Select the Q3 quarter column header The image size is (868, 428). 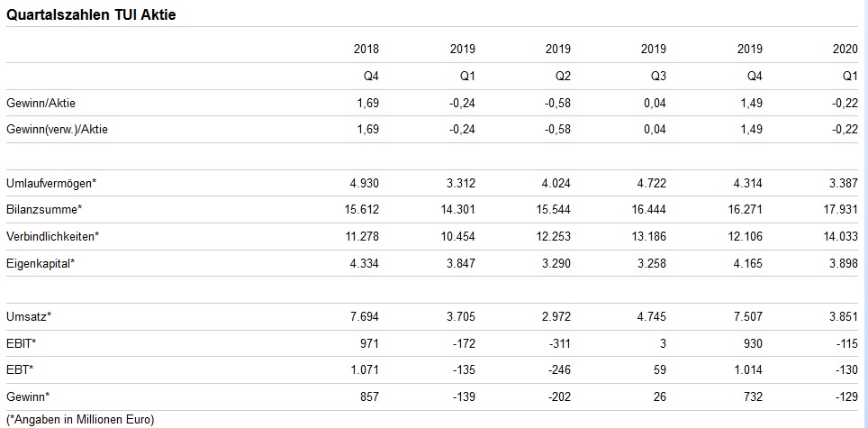click(658, 77)
